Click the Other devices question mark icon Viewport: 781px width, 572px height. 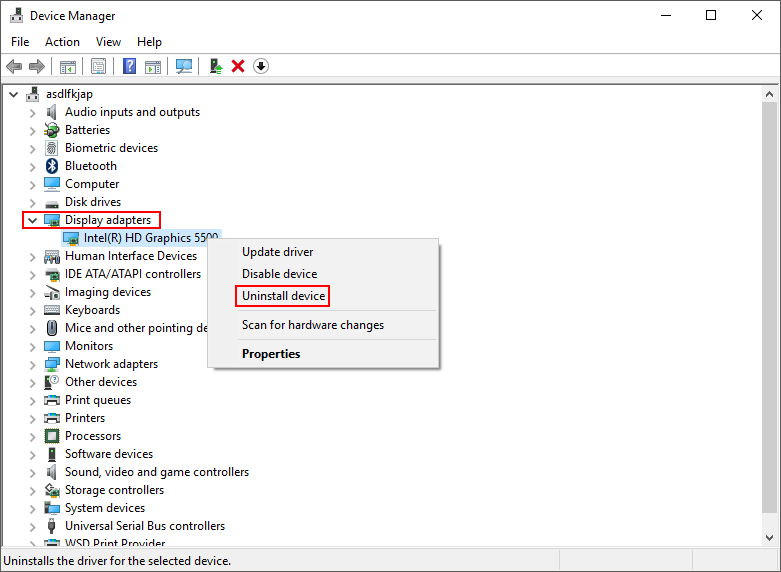click(52, 382)
